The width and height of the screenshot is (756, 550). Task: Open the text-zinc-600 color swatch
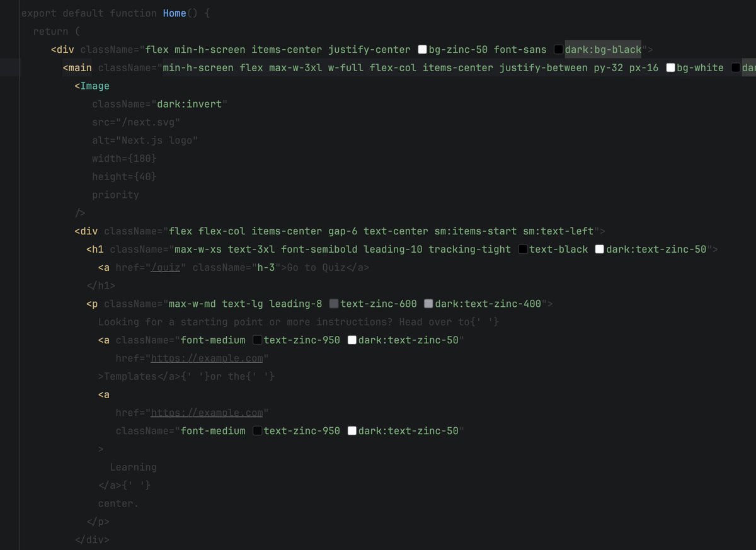click(334, 304)
